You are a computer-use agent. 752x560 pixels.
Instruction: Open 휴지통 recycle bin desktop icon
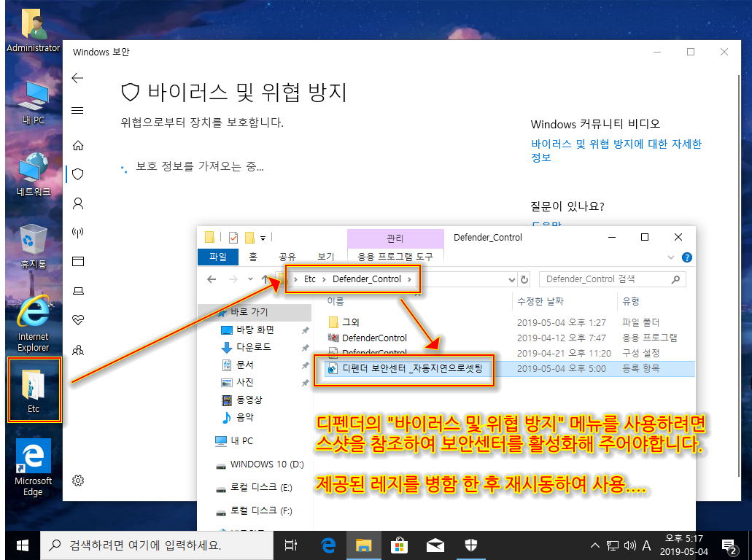coord(33,246)
